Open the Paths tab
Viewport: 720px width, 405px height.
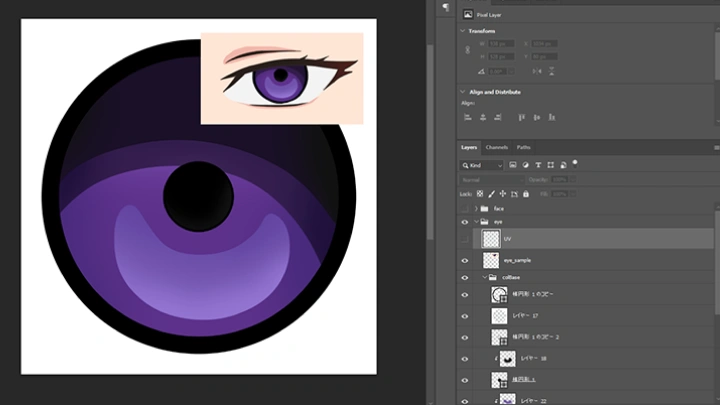point(523,147)
